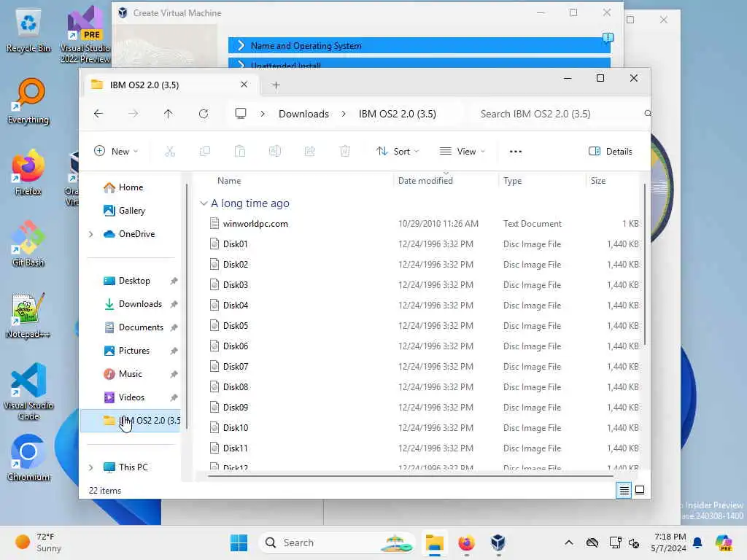Toggle the Details pane button
Viewport: 747px width, 560px height.
611,152
